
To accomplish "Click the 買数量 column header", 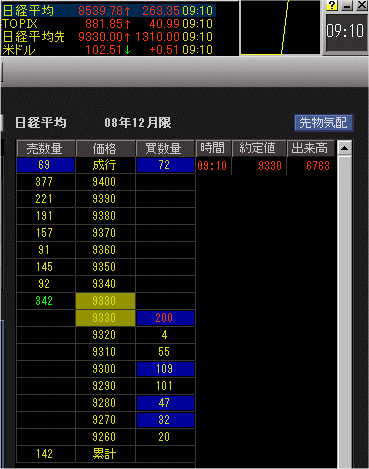I will 165,148.
